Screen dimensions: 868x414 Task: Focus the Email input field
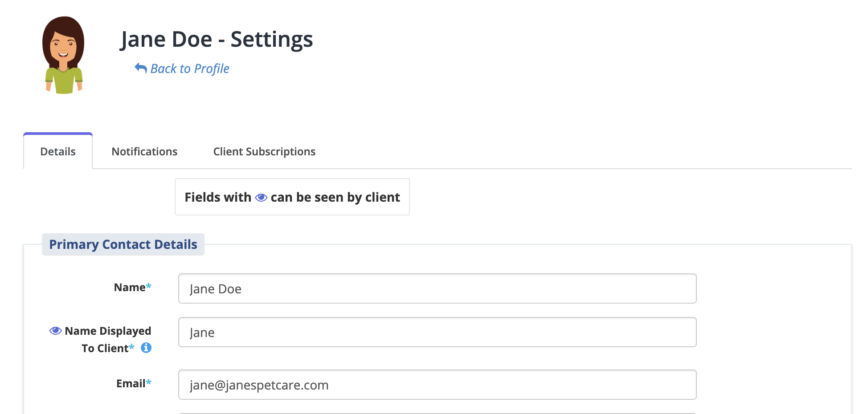tap(437, 385)
